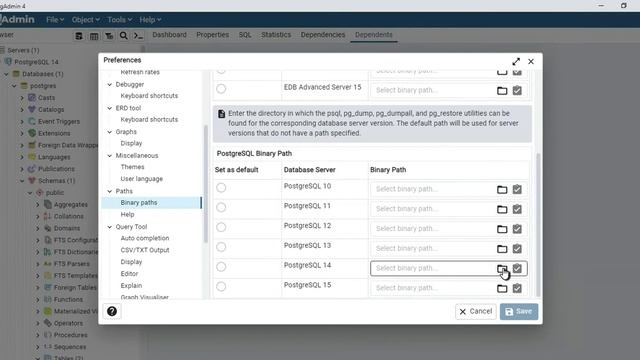Click the binary paths panel scrollbar

pyautogui.click(x=538, y=225)
